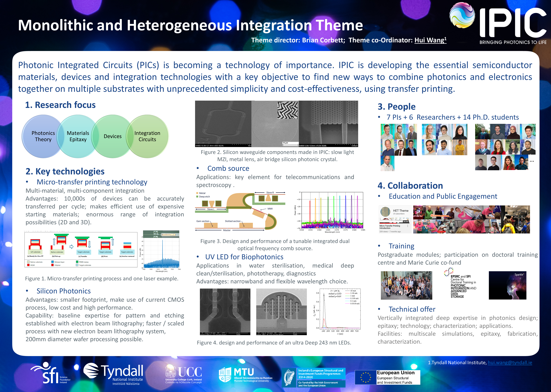Click the comb source design schematic

coord(240,212)
